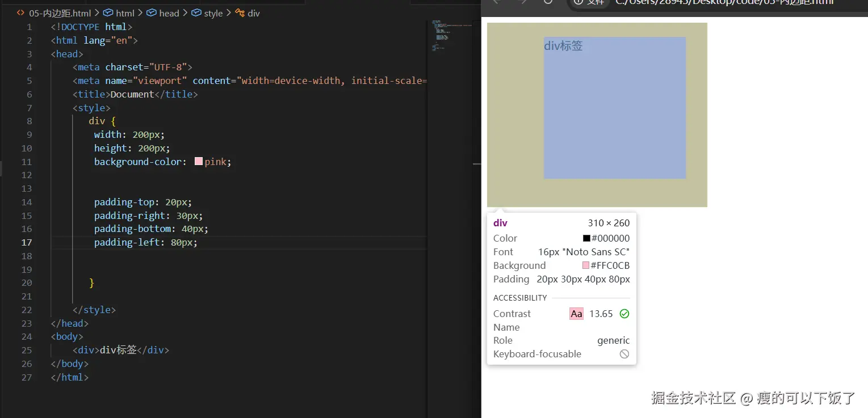Click the <html lang="en"> code line
This screenshot has width=868, height=418.
click(94, 40)
